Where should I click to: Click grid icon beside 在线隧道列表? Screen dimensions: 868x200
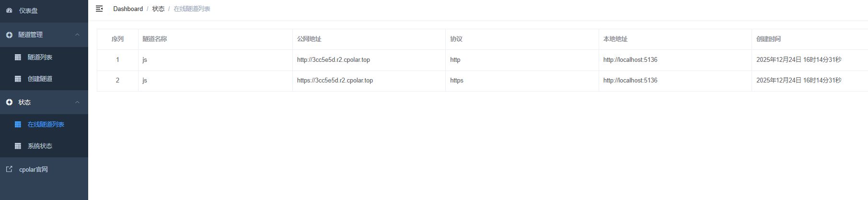pos(18,124)
